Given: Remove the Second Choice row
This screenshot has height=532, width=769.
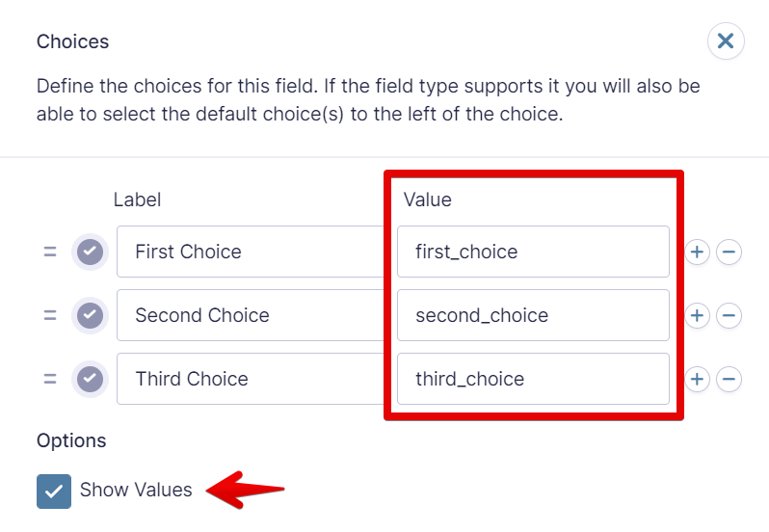Looking at the screenshot, I should (729, 315).
